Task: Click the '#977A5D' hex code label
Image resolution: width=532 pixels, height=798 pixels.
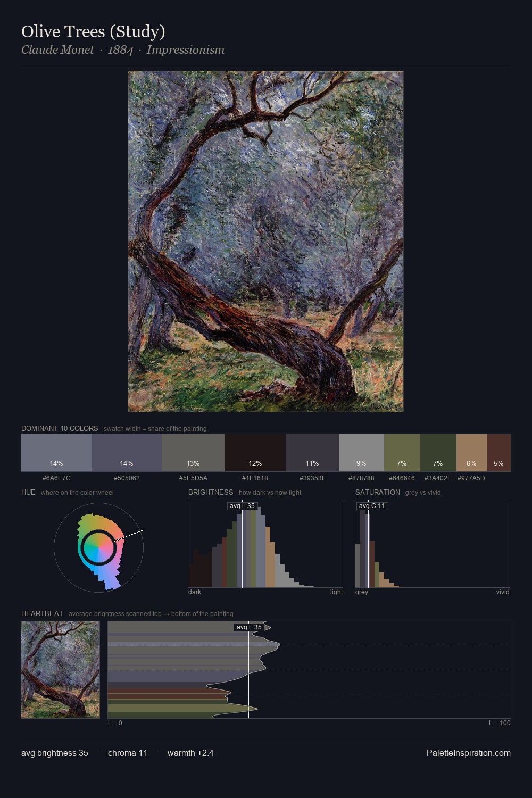Action: click(x=471, y=478)
